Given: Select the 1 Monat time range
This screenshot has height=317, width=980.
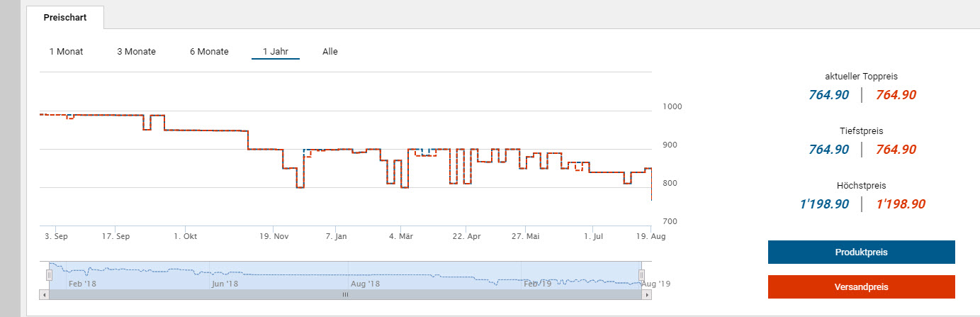Looking at the screenshot, I should [66, 52].
